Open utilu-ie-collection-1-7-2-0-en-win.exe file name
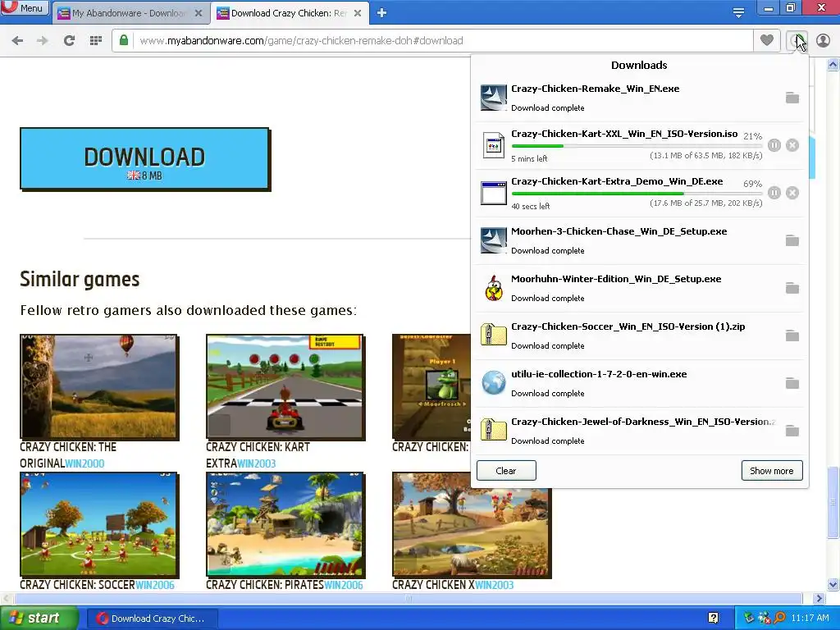840x630 pixels. point(599,374)
